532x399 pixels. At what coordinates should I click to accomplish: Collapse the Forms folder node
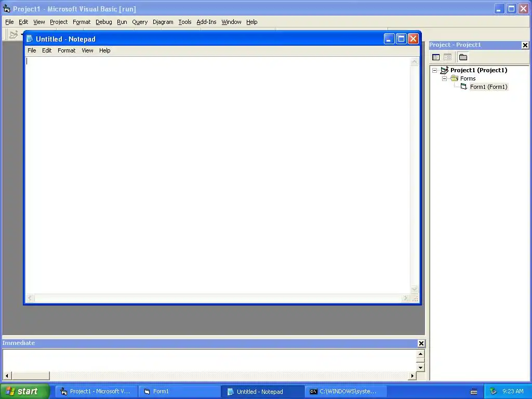coord(445,79)
